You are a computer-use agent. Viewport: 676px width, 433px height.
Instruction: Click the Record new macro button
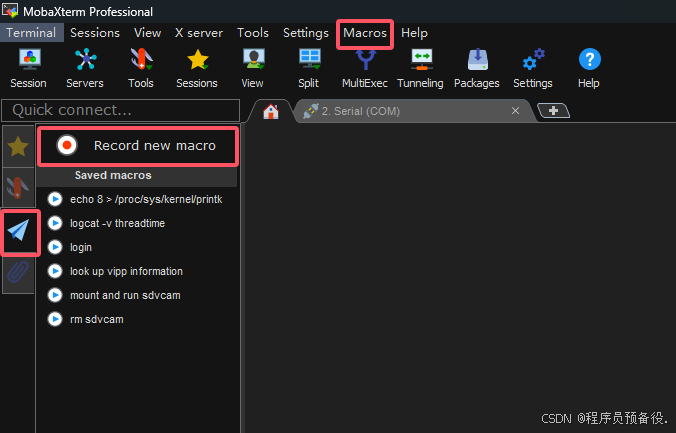click(x=138, y=146)
